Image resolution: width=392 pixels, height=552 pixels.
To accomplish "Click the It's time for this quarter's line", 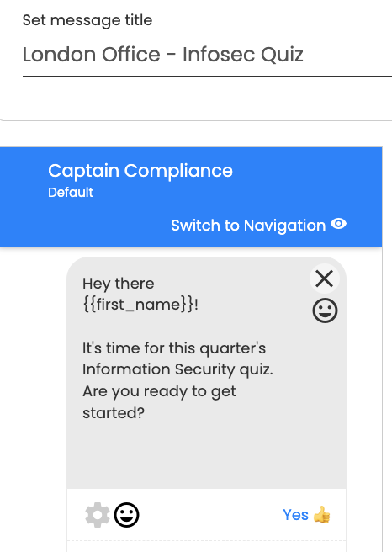I will click(174, 348).
